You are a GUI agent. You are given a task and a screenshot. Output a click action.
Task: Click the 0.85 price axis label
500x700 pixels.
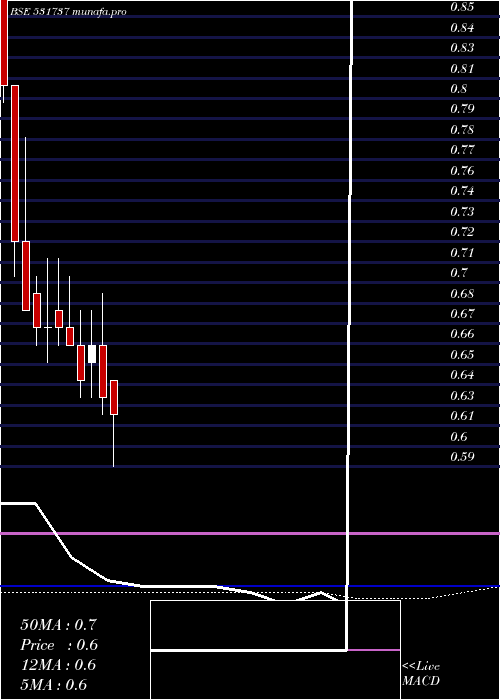[x=462, y=7]
